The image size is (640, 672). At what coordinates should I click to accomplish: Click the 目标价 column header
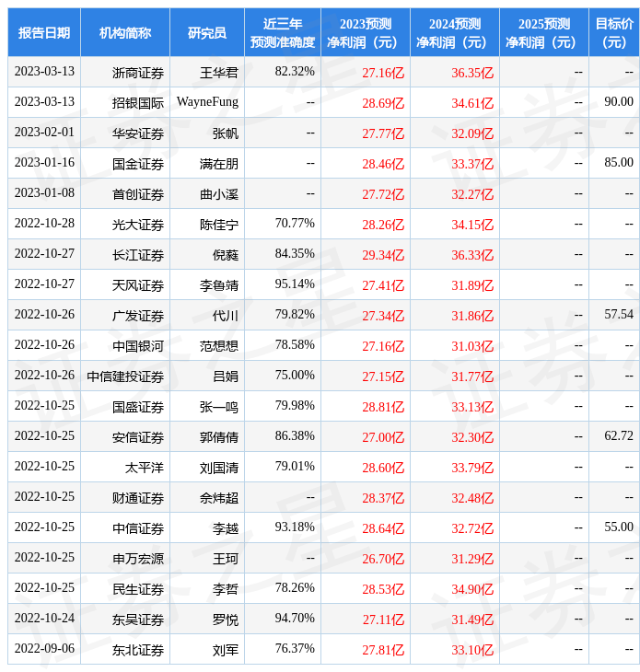click(x=614, y=32)
